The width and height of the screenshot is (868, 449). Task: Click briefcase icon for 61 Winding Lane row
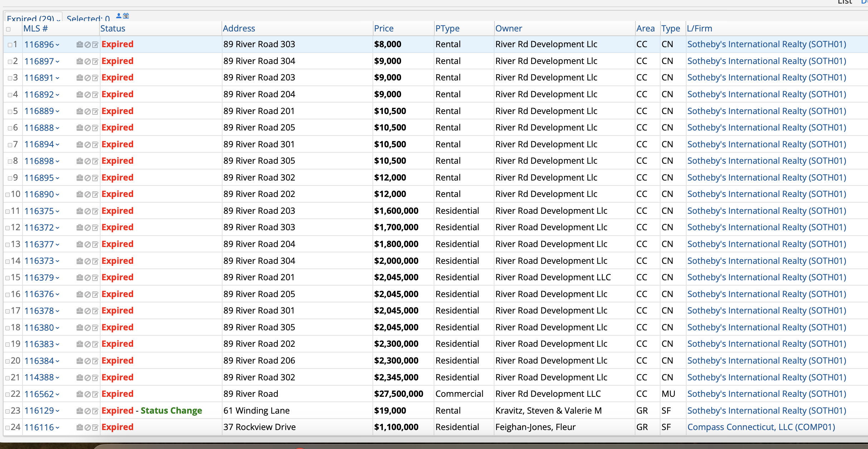[x=79, y=411]
